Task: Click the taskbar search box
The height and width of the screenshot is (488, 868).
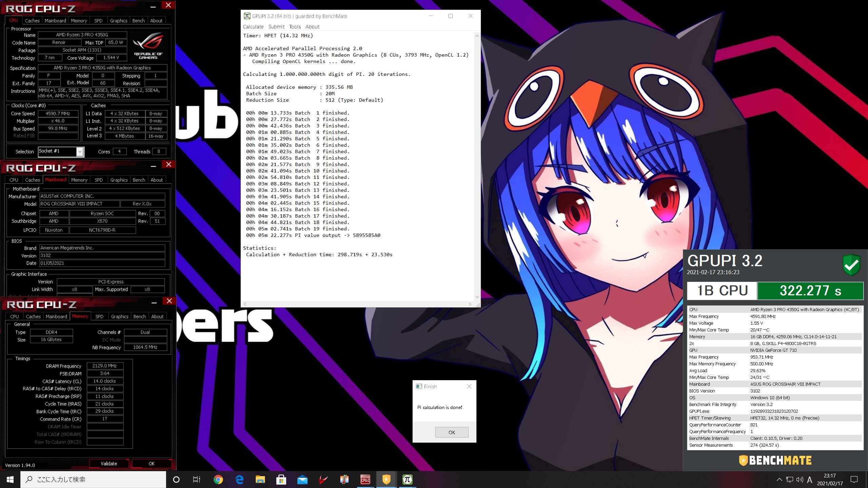Action: pos(94,480)
